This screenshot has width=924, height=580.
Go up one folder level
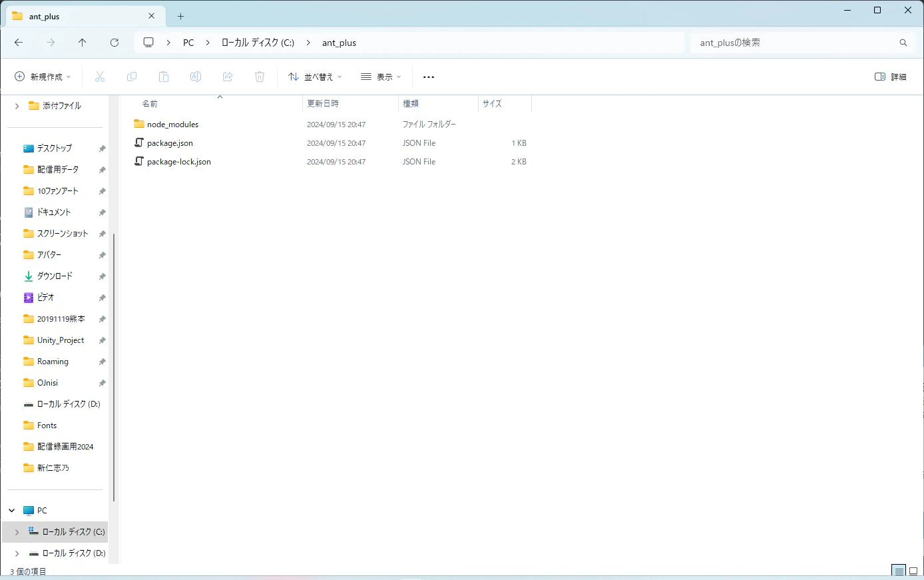click(x=83, y=43)
